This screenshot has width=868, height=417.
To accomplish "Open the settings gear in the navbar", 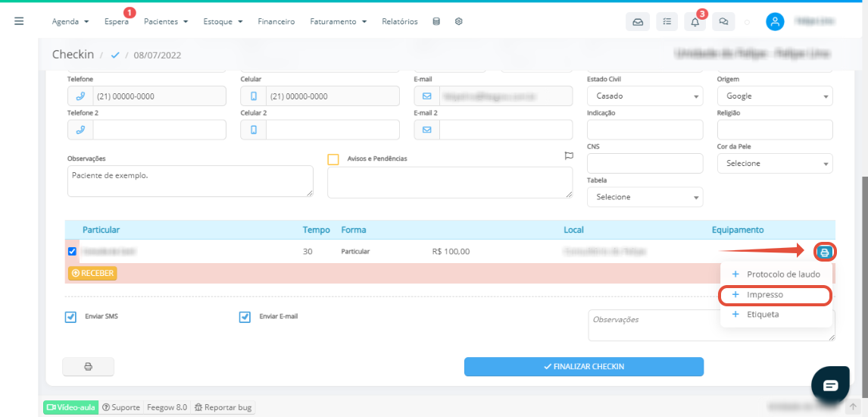I will (458, 21).
